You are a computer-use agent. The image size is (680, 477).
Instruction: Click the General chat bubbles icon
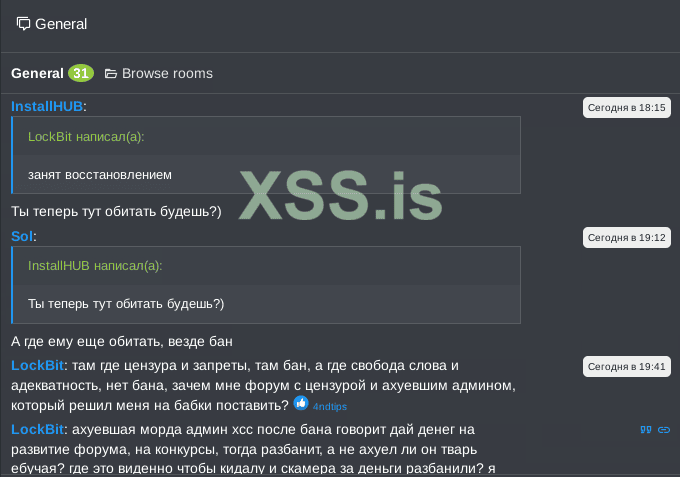pyautogui.click(x=24, y=24)
